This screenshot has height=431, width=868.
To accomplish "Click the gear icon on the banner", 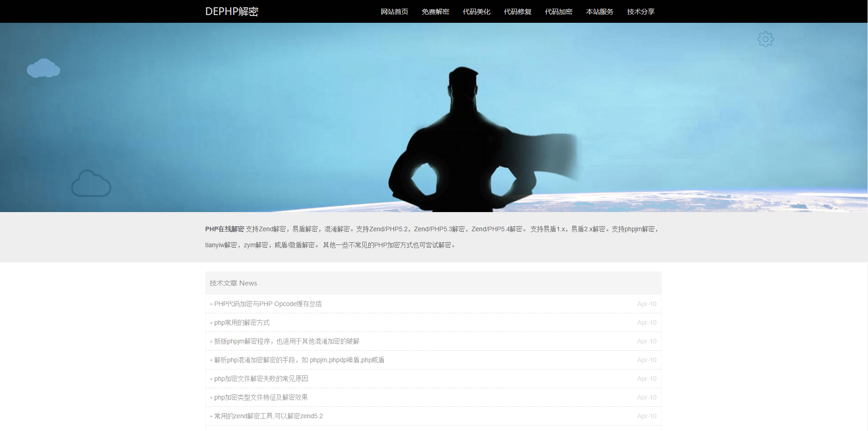I will [765, 39].
